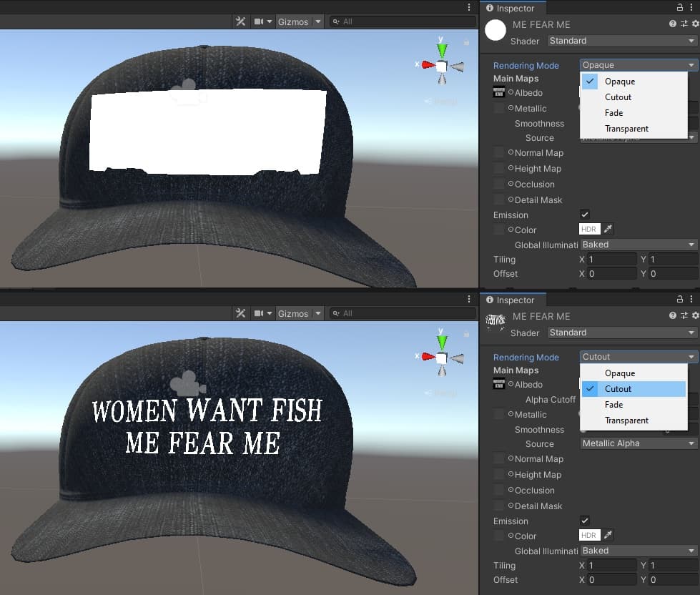Open the Source dropdown set to Metallic Alpha

point(638,443)
